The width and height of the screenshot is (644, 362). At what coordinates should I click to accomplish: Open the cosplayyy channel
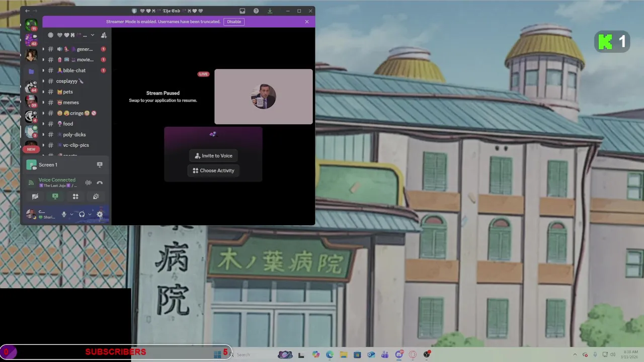(x=75, y=81)
